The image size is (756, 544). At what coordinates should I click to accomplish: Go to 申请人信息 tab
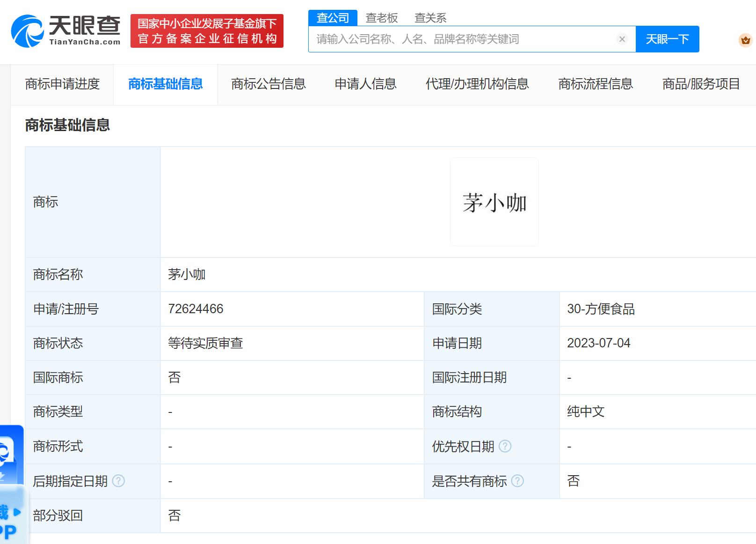click(x=365, y=84)
